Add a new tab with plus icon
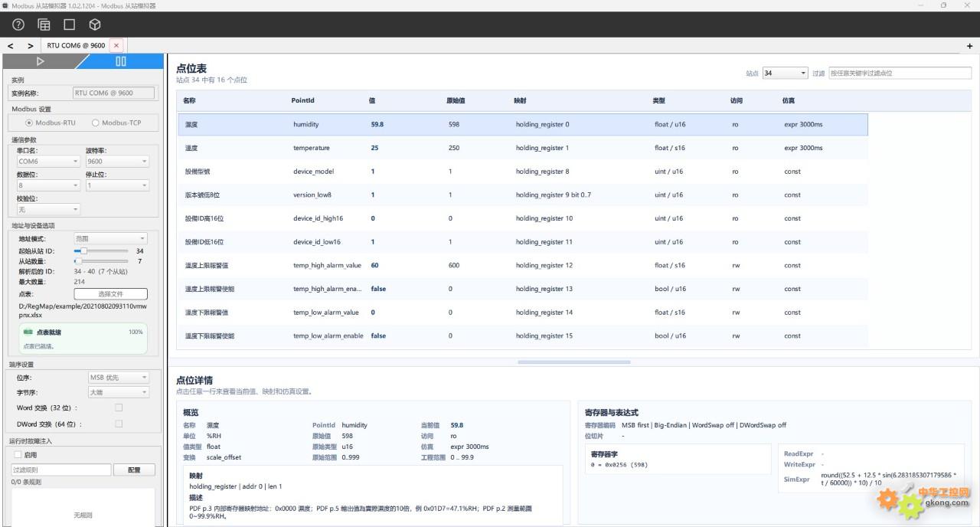Image resolution: width=980 pixels, height=527 pixels. [970, 46]
